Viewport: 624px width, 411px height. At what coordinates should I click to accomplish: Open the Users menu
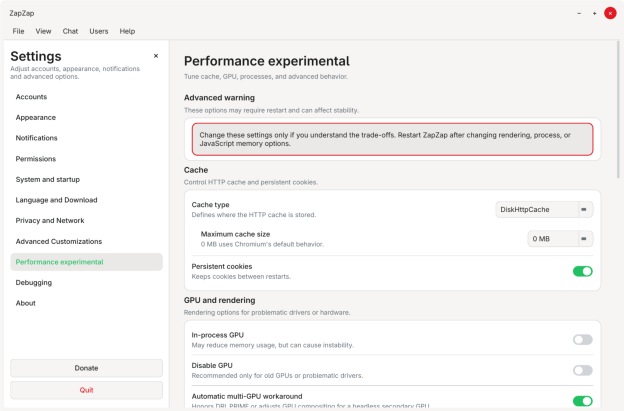99,31
